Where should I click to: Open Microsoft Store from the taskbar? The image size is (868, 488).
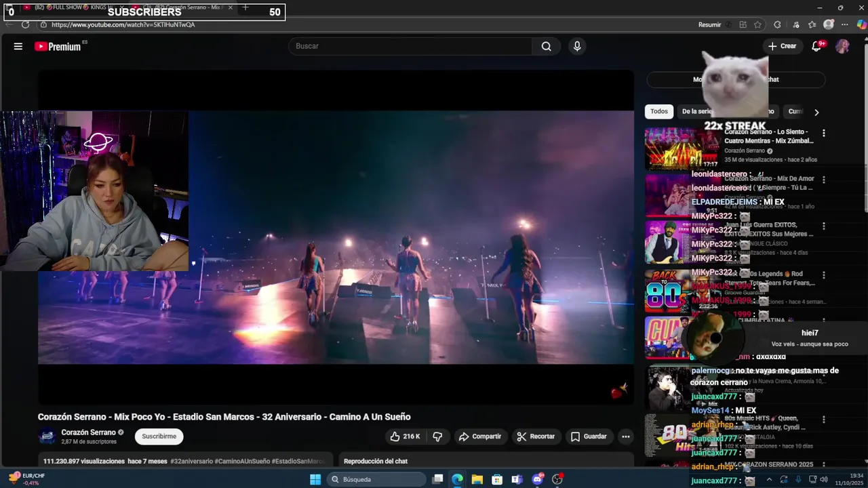[x=498, y=479]
